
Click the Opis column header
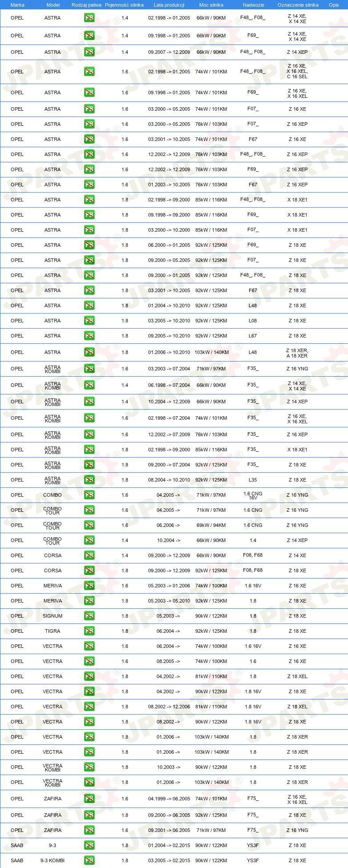(x=334, y=5)
